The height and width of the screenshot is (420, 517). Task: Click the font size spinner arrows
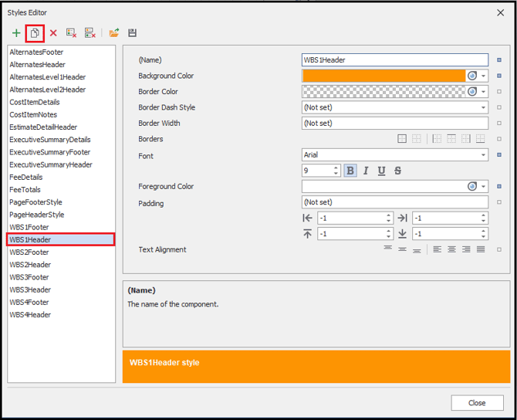point(336,171)
